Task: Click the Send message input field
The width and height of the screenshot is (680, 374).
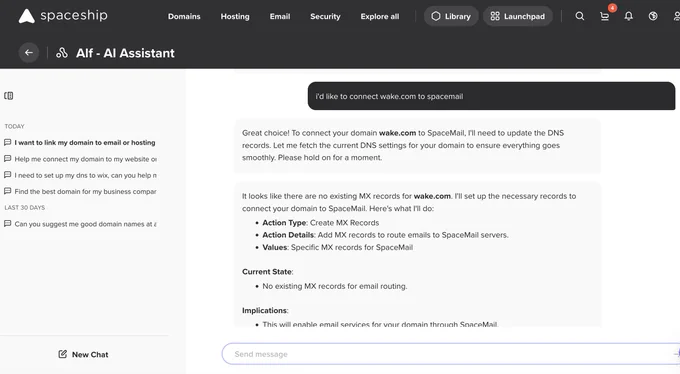Action: (x=451, y=354)
